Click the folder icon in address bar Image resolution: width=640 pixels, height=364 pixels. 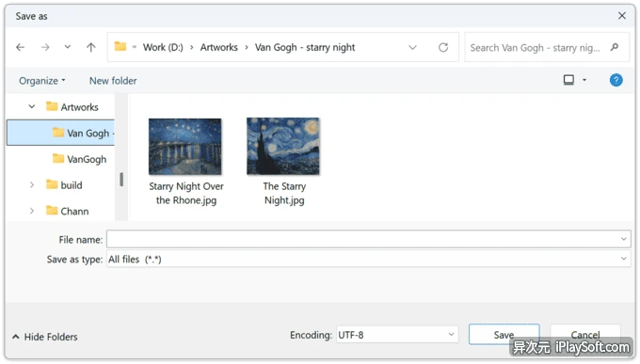[120, 46]
